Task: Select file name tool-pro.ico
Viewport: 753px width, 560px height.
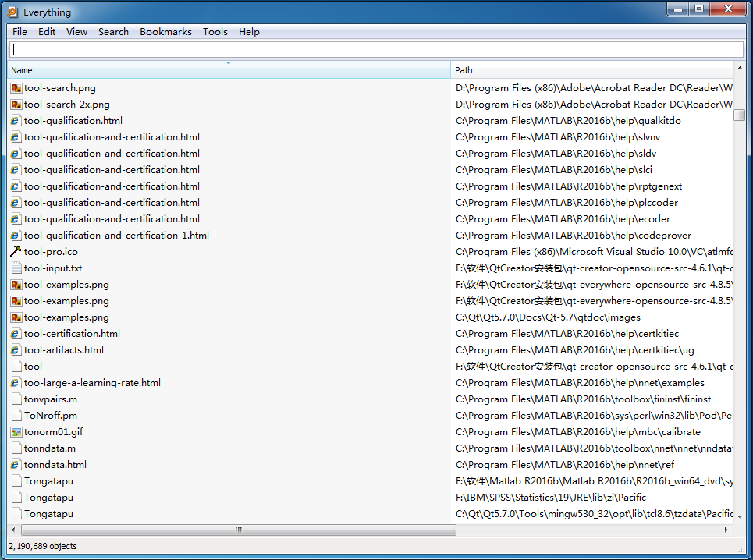Action: pyautogui.click(x=51, y=251)
